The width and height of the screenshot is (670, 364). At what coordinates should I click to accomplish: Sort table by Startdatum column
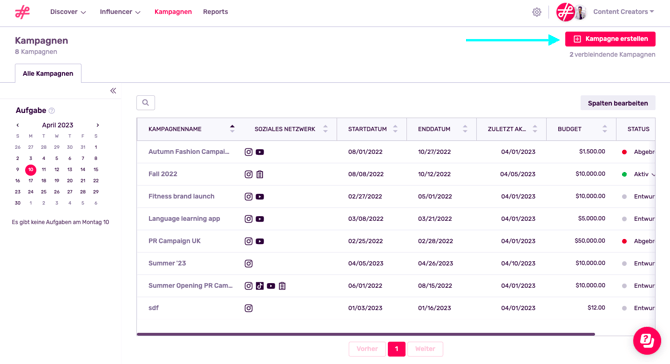pos(395,129)
